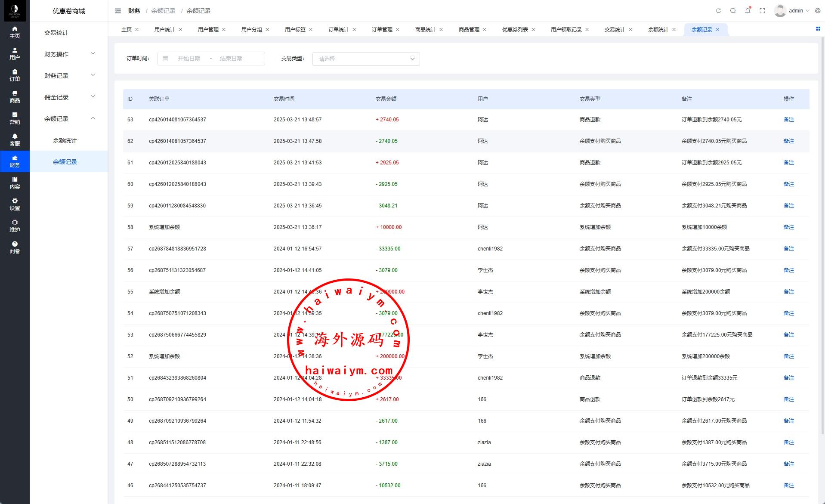This screenshot has height=504, width=825.
Task: Click the refresh icon in top bar
Action: tap(718, 11)
